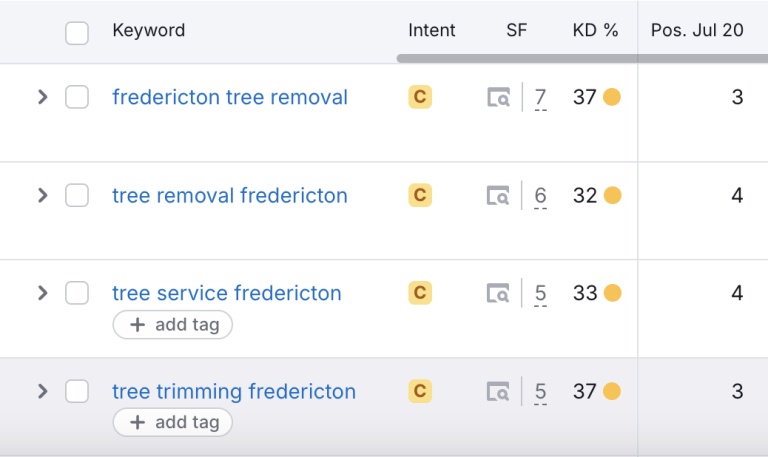Add tag to tree trimming fredericton
768x457 pixels.
pyautogui.click(x=173, y=423)
